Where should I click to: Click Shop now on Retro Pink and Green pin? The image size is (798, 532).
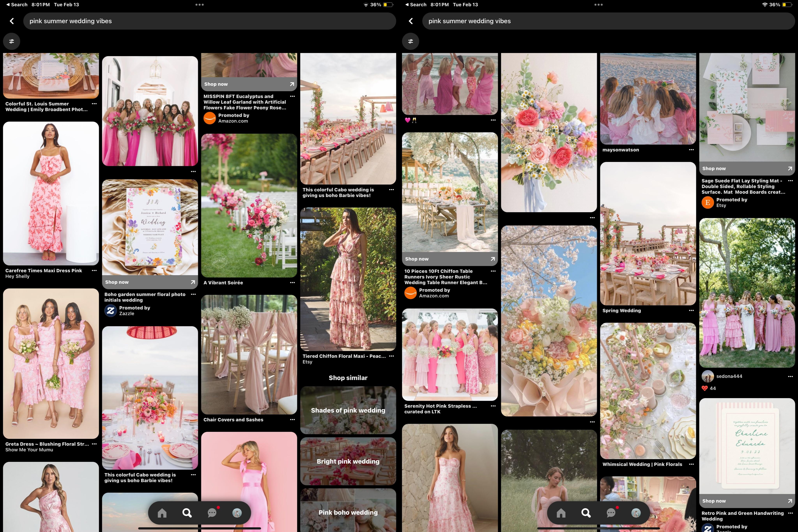point(747,501)
